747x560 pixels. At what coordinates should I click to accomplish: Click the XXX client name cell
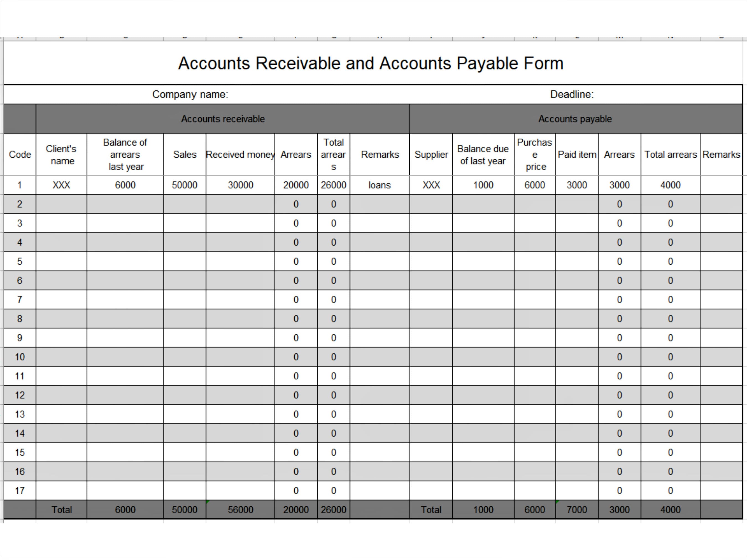pyautogui.click(x=61, y=185)
